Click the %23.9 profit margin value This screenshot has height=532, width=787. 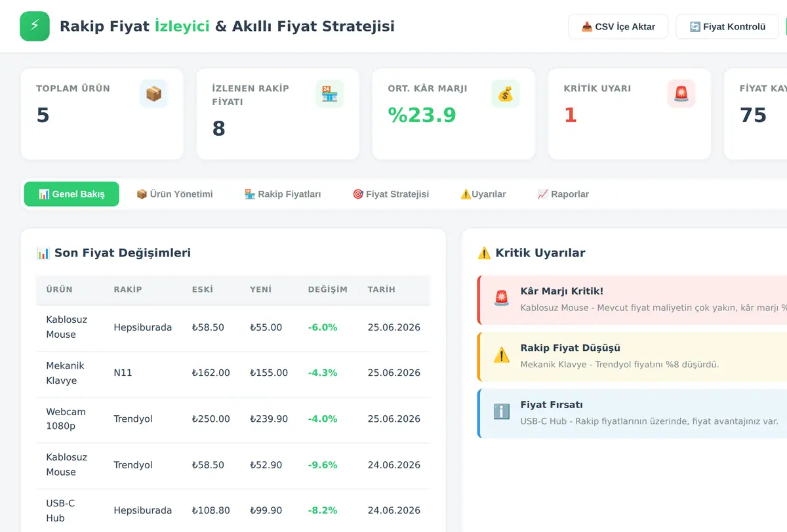pyautogui.click(x=422, y=115)
